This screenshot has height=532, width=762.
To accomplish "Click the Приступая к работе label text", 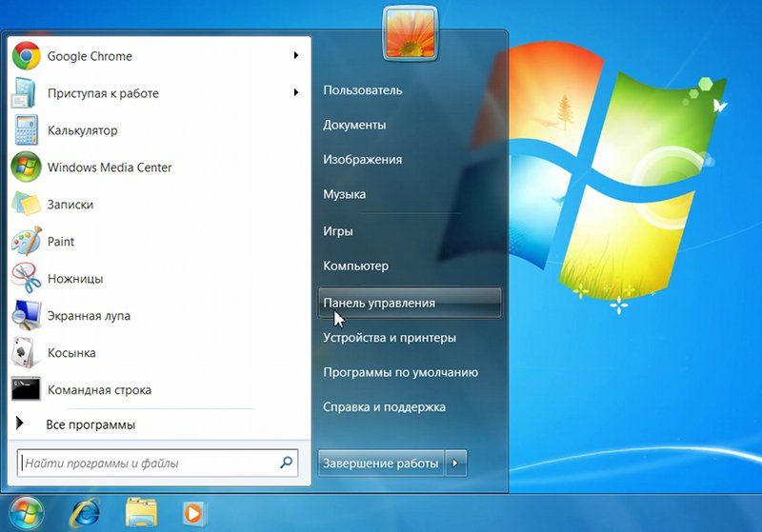I will click(103, 93).
